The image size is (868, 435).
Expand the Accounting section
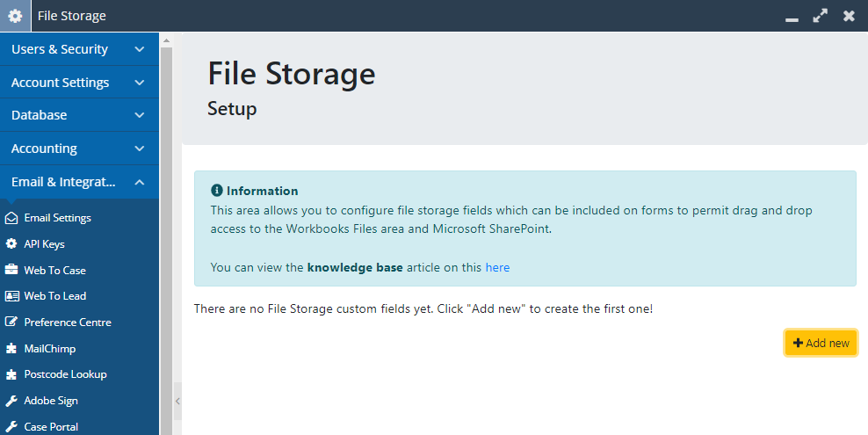pos(80,149)
